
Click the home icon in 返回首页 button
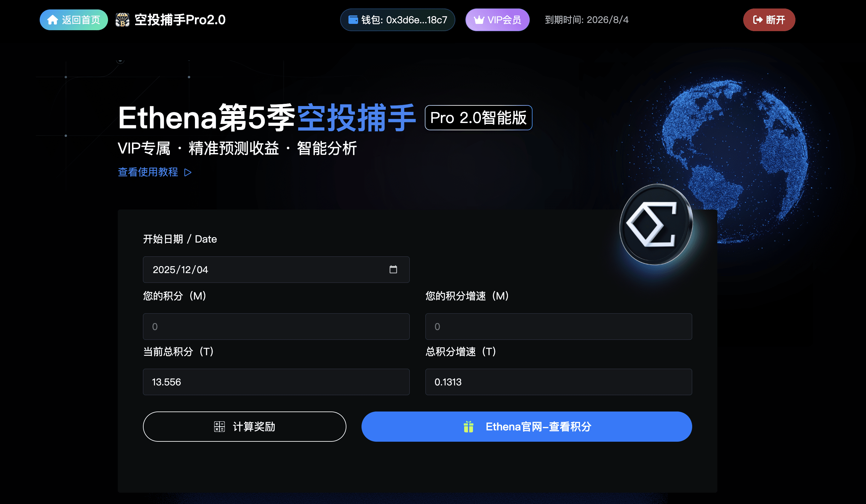[x=52, y=20]
